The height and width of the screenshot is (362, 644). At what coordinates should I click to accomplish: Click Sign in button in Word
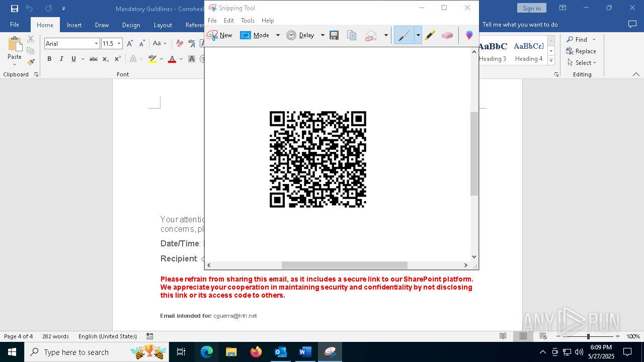532,8
